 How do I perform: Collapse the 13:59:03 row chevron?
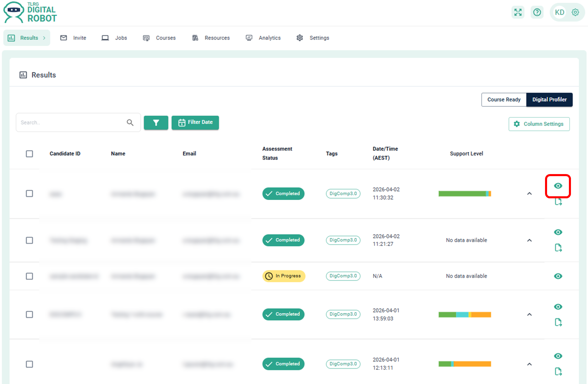pyautogui.click(x=529, y=314)
